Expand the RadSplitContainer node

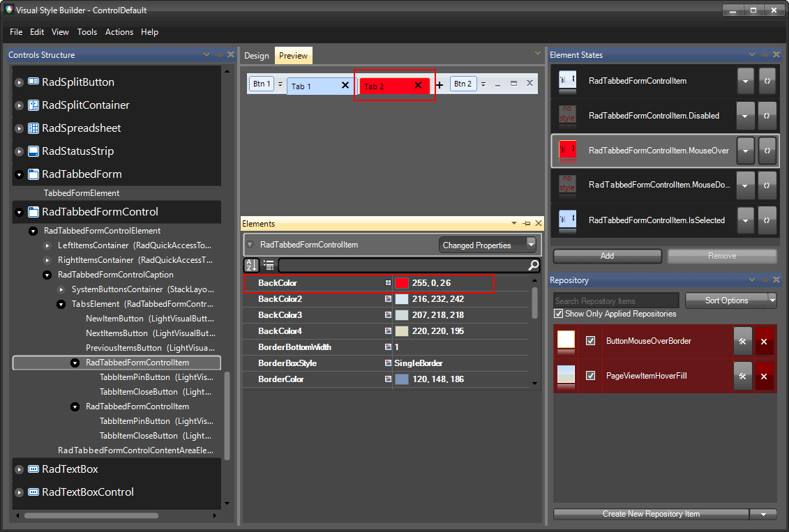click(x=19, y=105)
